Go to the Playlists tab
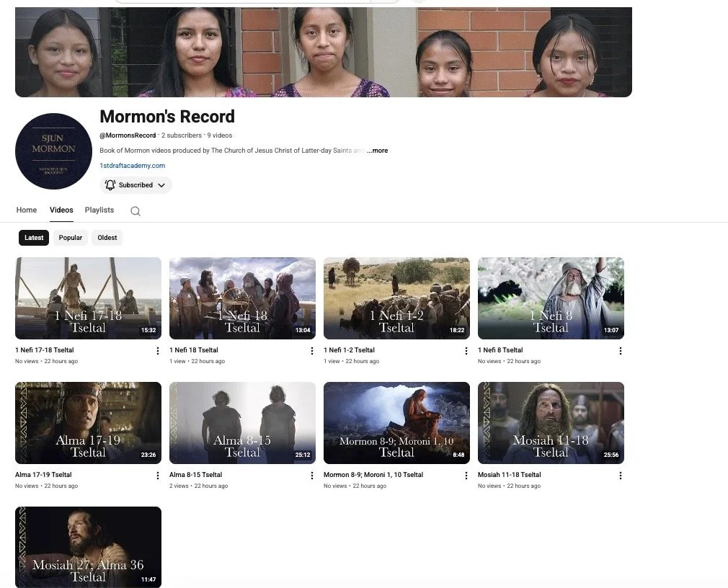 pyautogui.click(x=99, y=210)
